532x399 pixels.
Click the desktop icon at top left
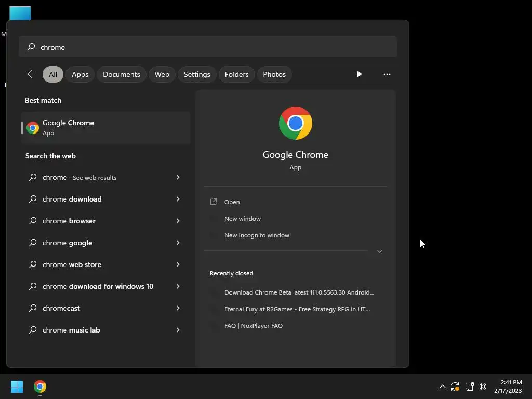click(x=20, y=13)
